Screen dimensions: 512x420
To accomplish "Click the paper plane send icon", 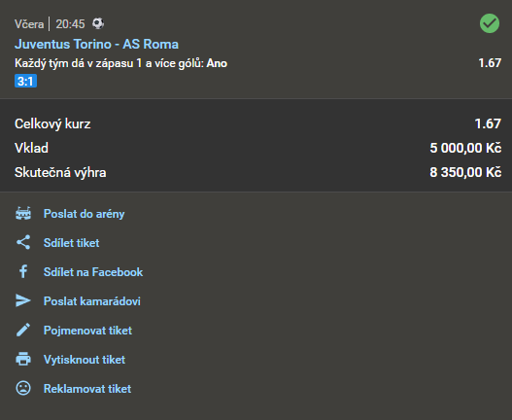I will (23, 300).
